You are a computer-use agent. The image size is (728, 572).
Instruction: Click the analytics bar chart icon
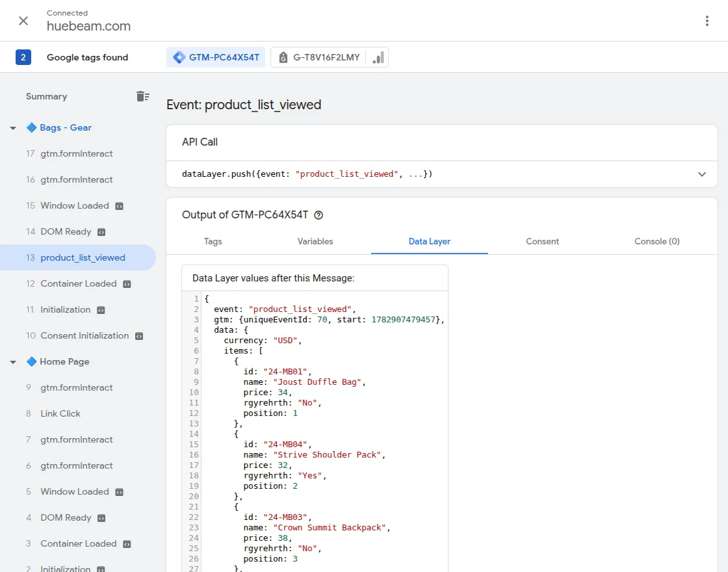(378, 57)
